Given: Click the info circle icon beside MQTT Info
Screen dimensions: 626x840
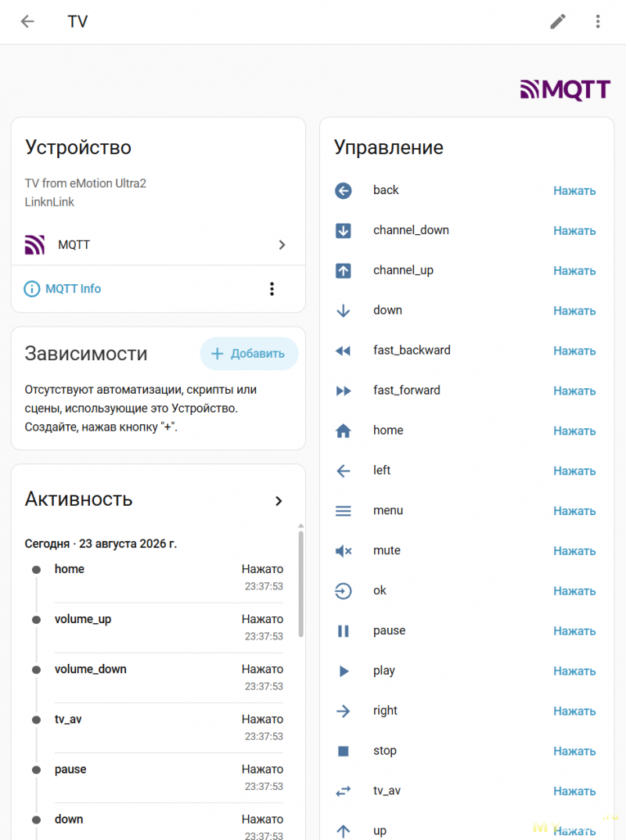Looking at the screenshot, I should [x=31, y=289].
